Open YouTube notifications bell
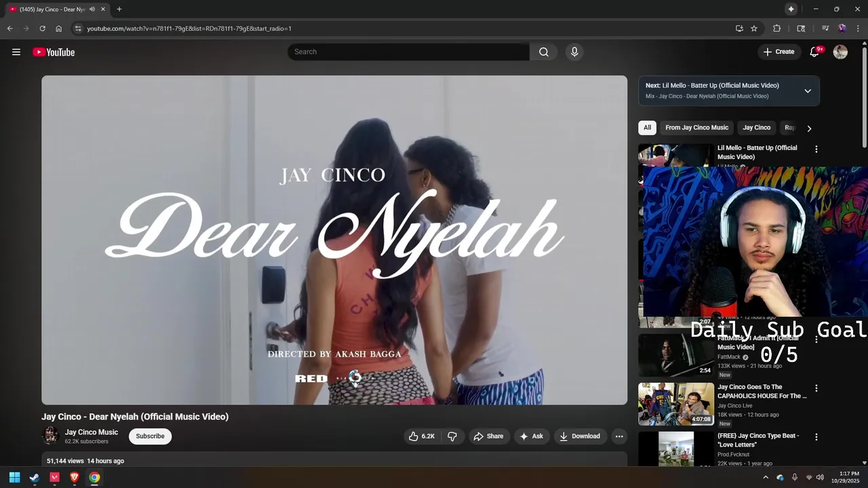Viewport: 868px width, 488px height. pyautogui.click(x=815, y=52)
